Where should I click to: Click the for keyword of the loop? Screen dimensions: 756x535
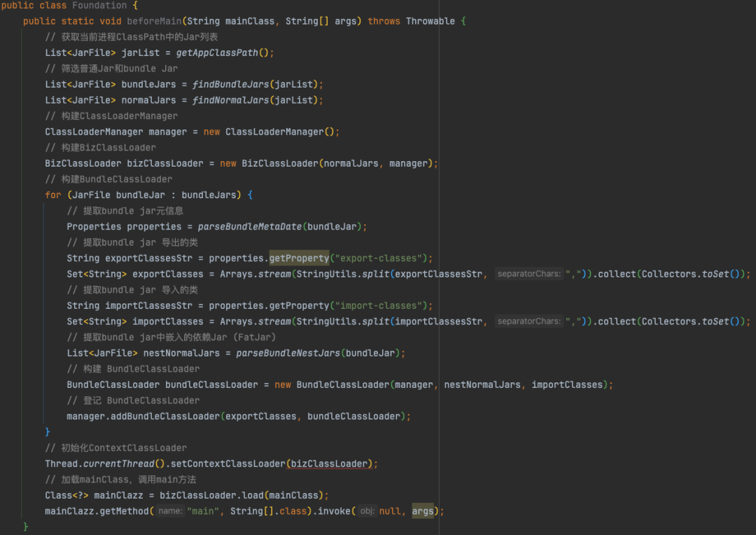pyautogui.click(x=53, y=195)
